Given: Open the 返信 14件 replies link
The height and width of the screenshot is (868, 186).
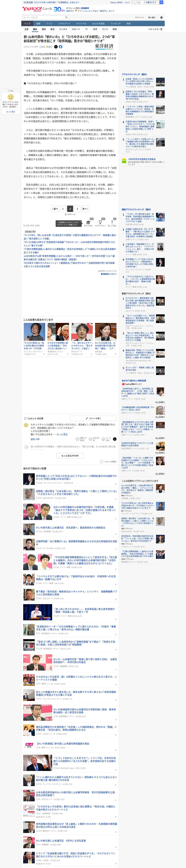Looking at the screenshot, I should pos(35,439).
